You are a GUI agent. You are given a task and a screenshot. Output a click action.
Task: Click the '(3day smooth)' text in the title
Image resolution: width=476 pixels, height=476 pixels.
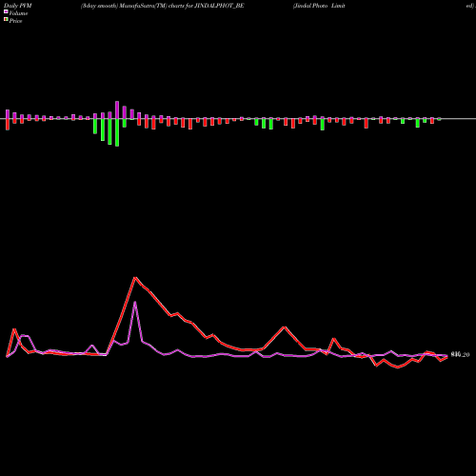click(99, 6)
